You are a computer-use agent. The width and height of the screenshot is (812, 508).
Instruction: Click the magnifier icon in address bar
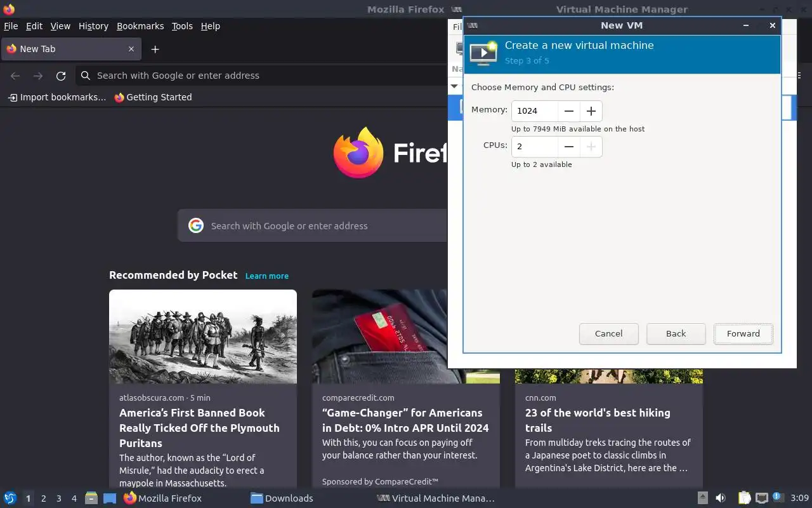tap(86, 76)
